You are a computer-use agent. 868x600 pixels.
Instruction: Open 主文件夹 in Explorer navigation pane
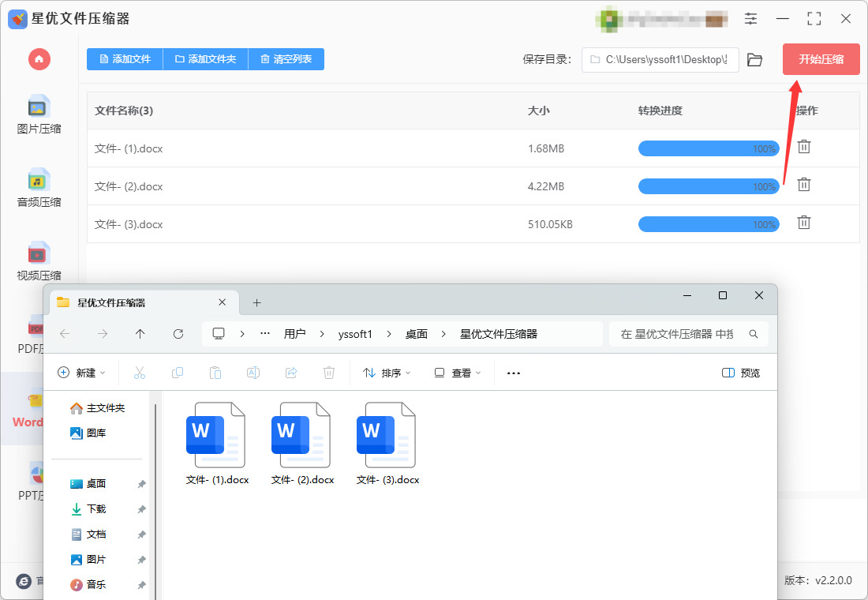pyautogui.click(x=97, y=408)
